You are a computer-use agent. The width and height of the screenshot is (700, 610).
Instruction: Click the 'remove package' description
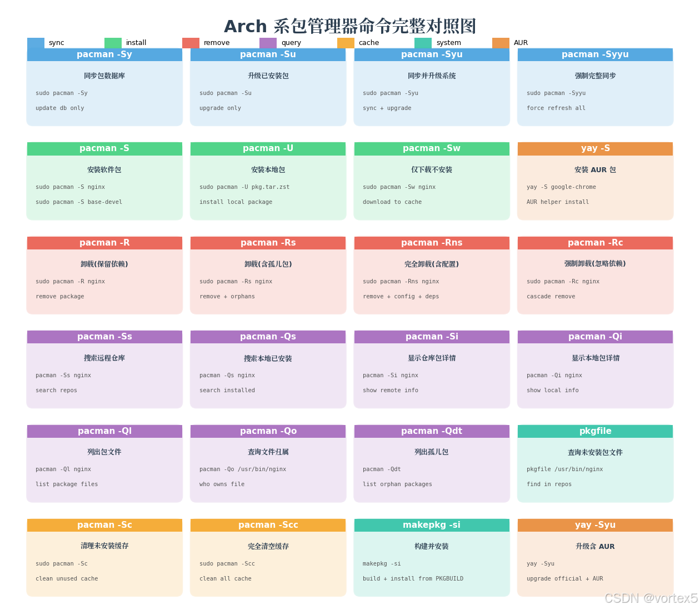coord(60,297)
